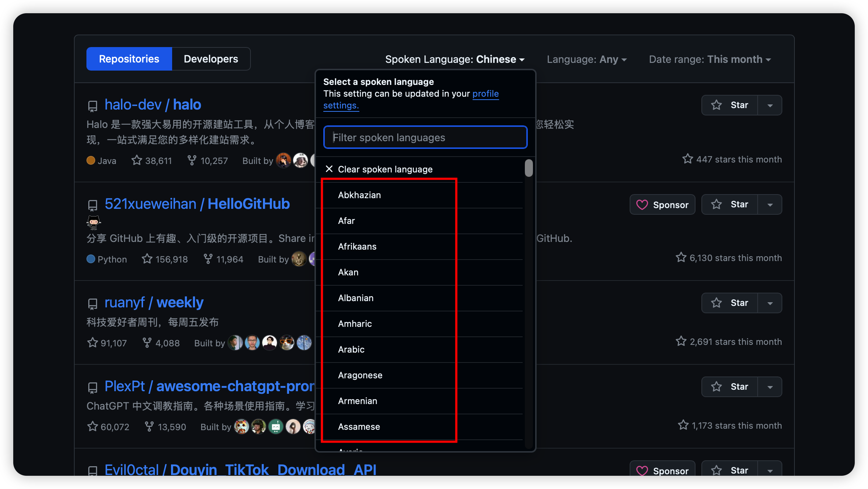Expand star list dropdown for ruanyf / weekly
Image resolution: width=868 pixels, height=489 pixels.
[x=770, y=303]
